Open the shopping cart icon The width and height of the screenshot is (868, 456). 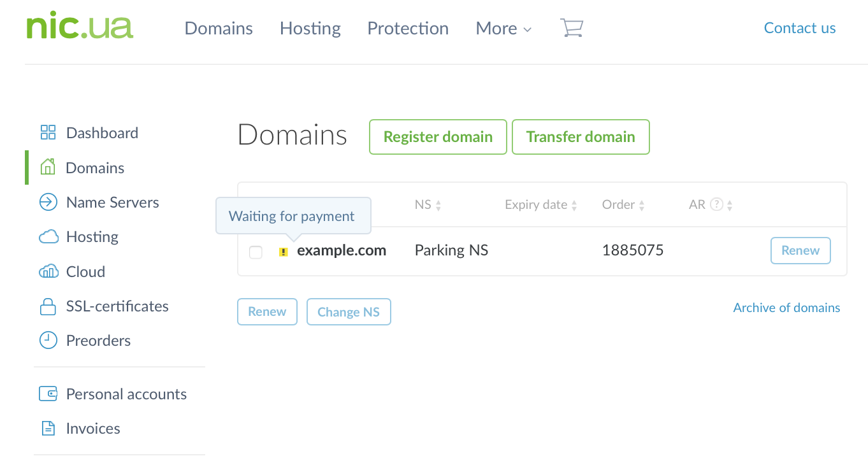[571, 28]
